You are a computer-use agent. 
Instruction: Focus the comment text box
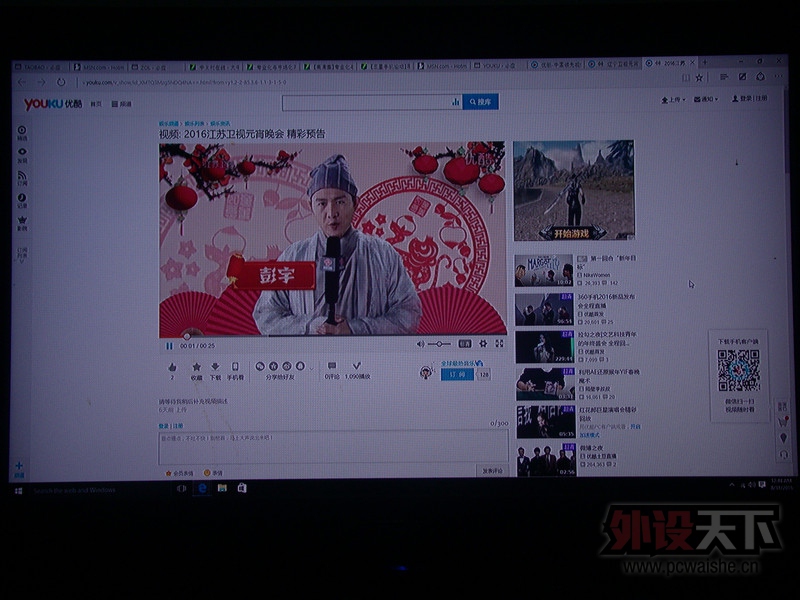(334, 447)
